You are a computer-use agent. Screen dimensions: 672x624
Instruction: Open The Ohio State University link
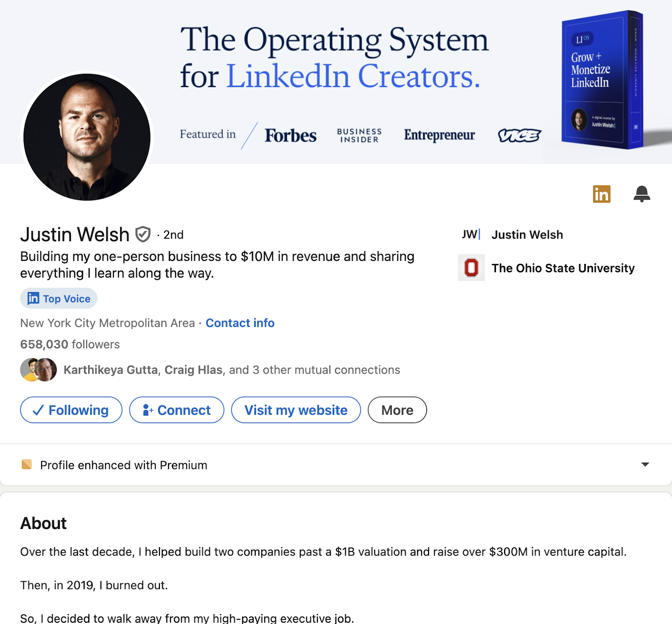(563, 268)
